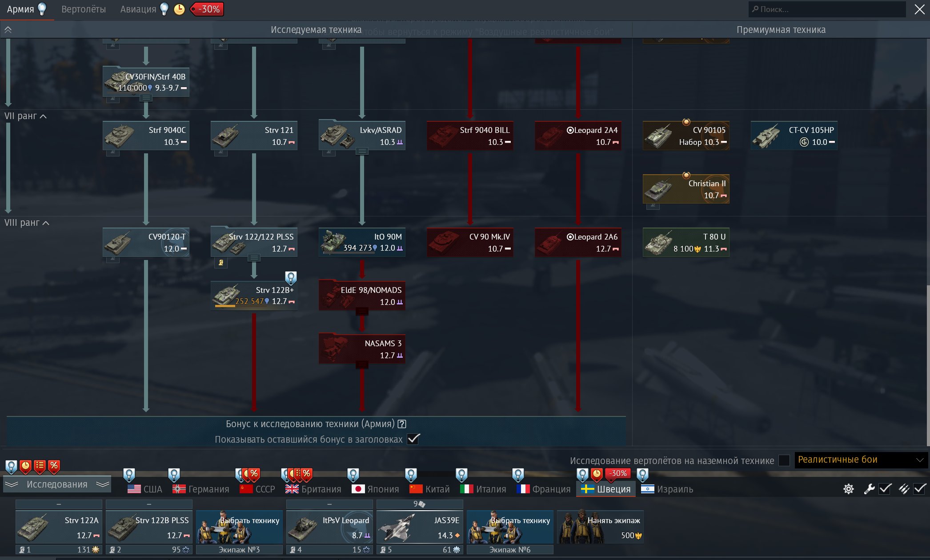This screenshot has width=930, height=560.
Task: Click the list marker above Исследования button
Action: pyautogui.click(x=40, y=466)
